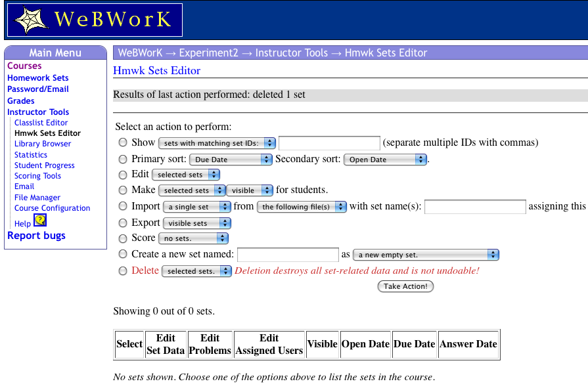
Task: Expand the Delete 'selected sets.' dropdown
Action: click(x=196, y=271)
